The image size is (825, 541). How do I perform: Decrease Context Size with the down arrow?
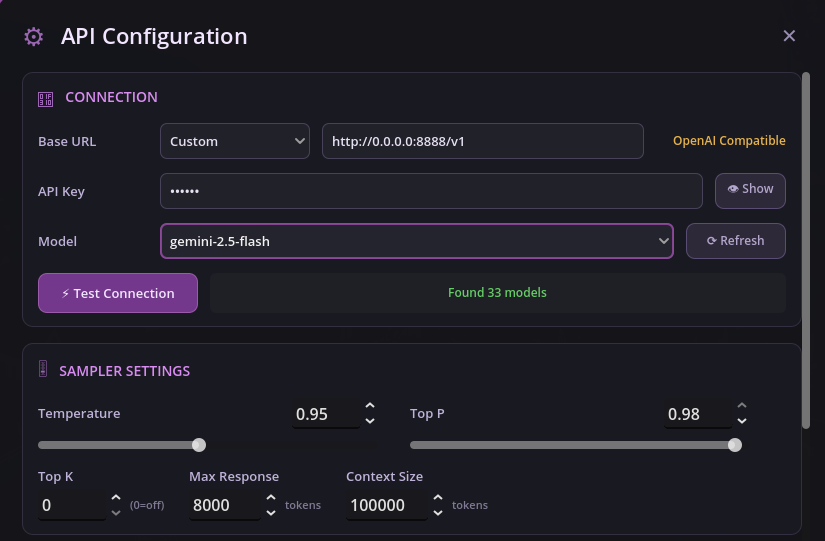pos(438,512)
